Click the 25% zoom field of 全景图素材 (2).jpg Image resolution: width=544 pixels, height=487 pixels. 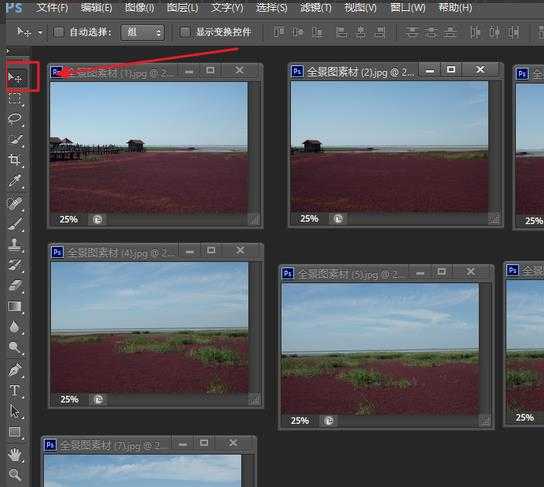pos(309,219)
